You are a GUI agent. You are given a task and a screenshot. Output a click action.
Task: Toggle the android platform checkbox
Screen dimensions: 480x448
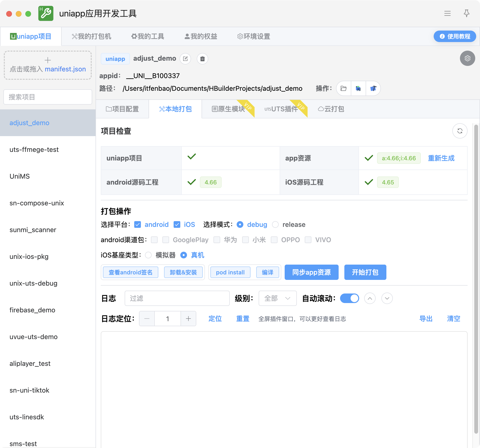point(138,225)
